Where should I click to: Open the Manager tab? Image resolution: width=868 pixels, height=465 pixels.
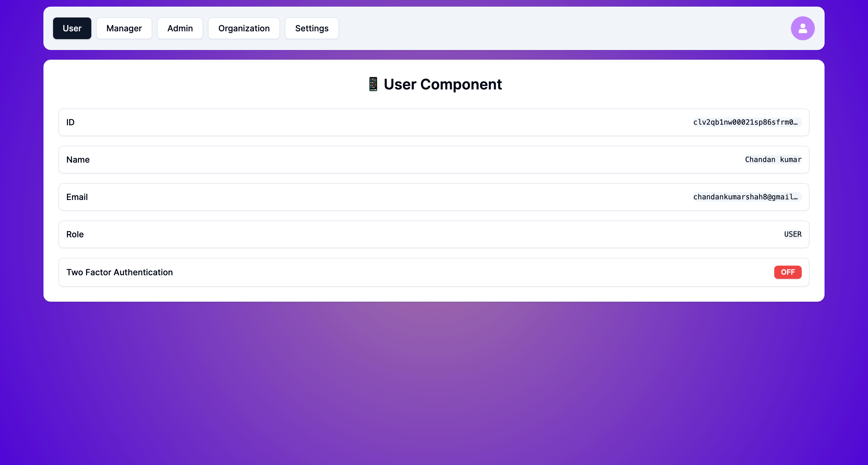pyautogui.click(x=124, y=28)
